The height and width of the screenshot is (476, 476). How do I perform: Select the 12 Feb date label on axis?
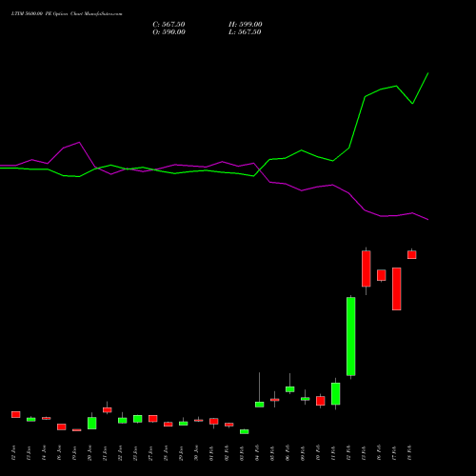tap(349, 453)
